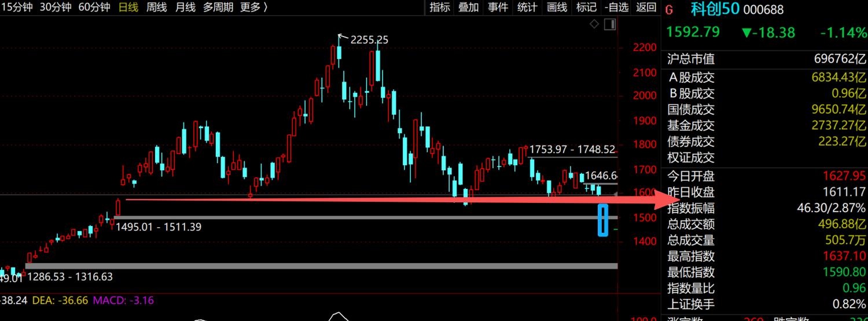This screenshot has width=868, height=321.
Task: Click the 今日开盘 value 1627.95
Action: click(x=844, y=176)
